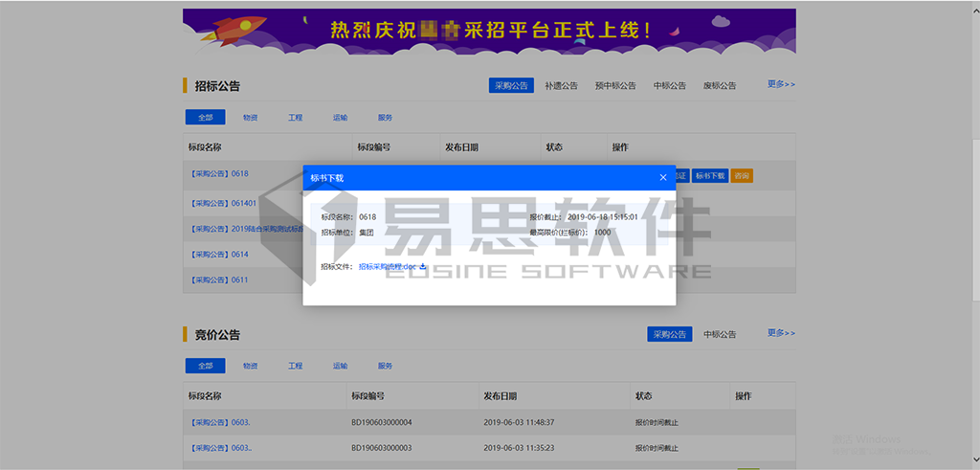Open the 预中标公告 tab
This screenshot has height=470, width=980.
[615, 85]
